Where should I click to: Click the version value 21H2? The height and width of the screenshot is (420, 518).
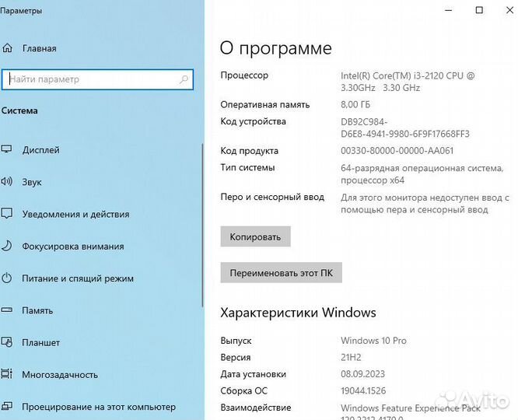(351, 357)
